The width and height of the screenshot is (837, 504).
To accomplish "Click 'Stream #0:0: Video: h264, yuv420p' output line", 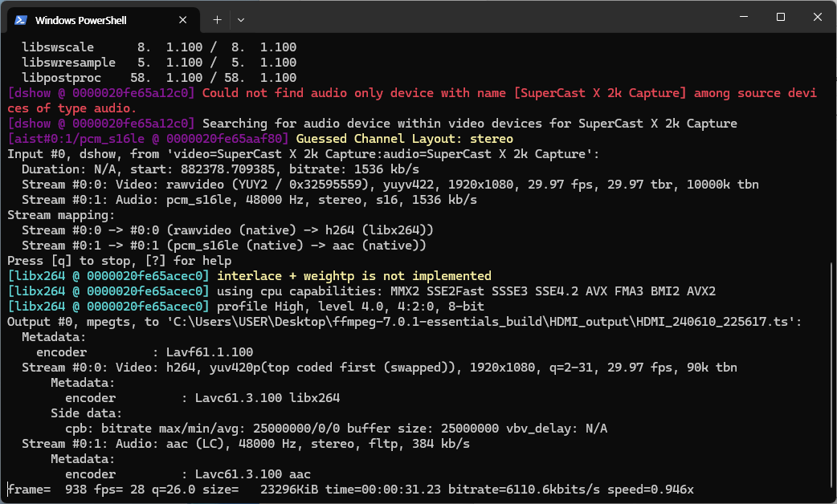I will coord(379,368).
